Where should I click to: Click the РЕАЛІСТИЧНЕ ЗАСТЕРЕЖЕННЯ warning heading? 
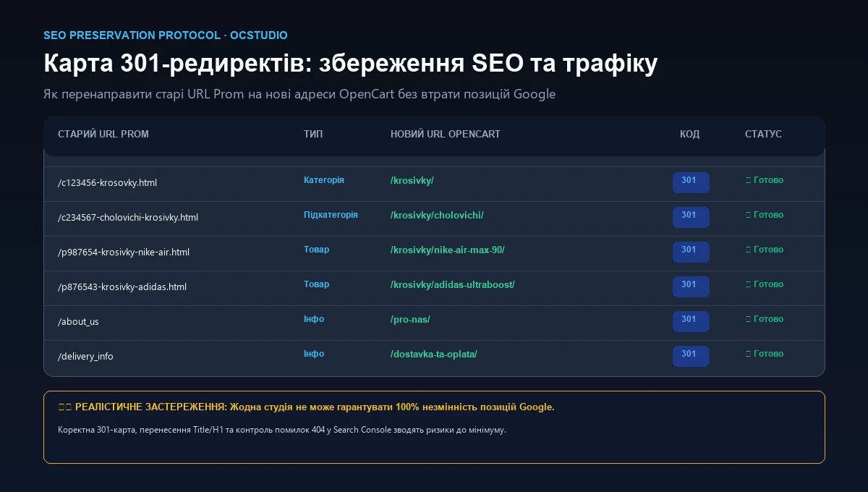pos(306,407)
